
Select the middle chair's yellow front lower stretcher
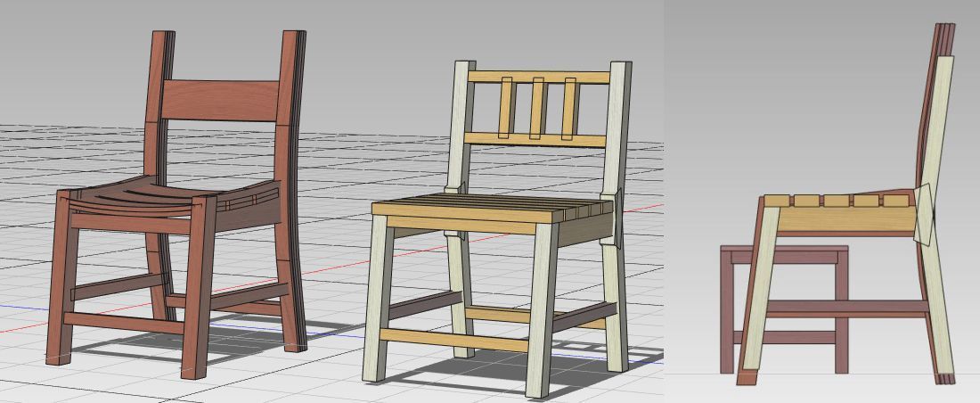(454, 339)
